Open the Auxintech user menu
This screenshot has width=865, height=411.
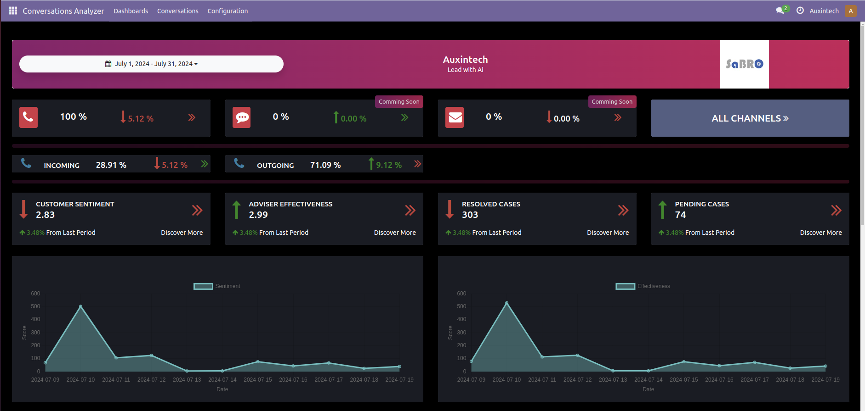point(824,10)
